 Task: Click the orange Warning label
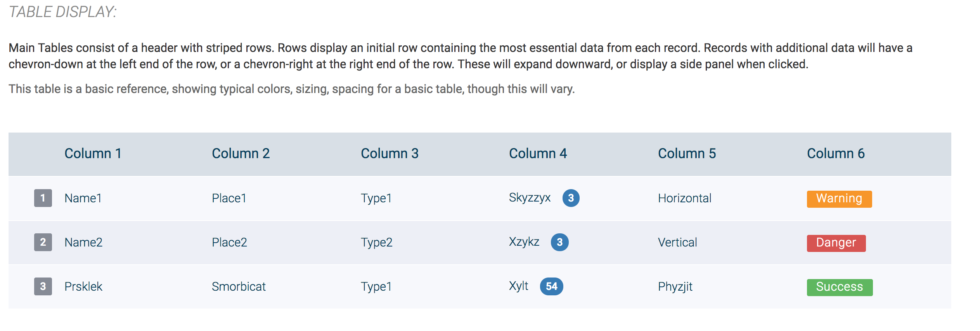point(839,199)
